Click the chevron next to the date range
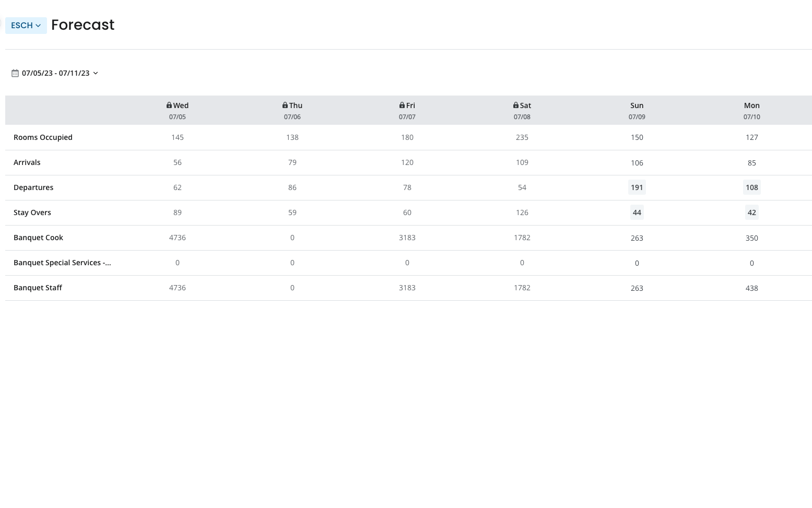The height and width of the screenshot is (508, 812). click(96, 73)
